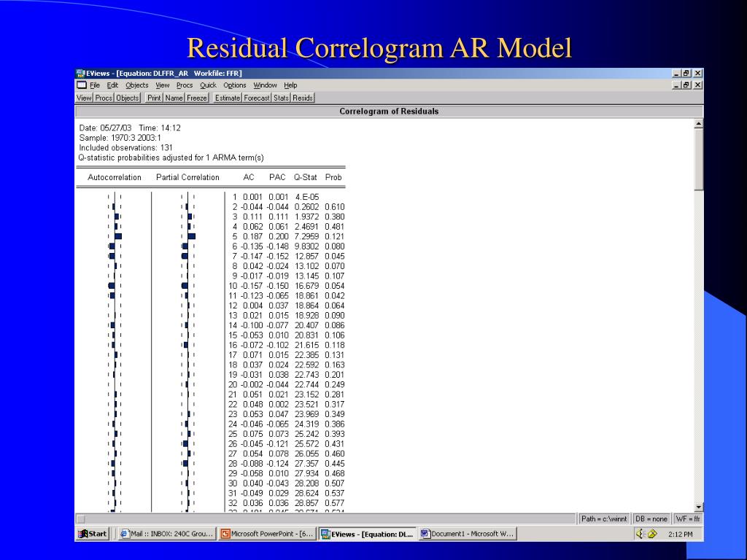Click the vertical scrollbar up arrow
Viewport: 747px width, 560px height.
[x=698, y=124]
